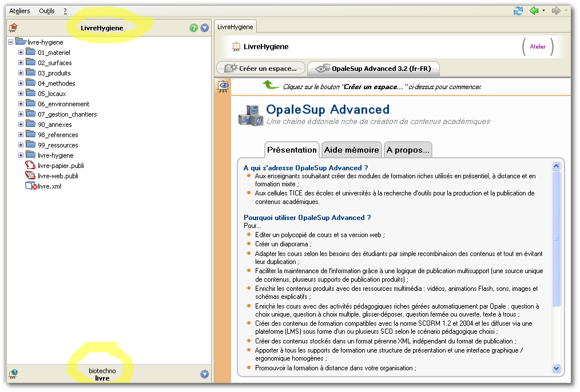Select the 02_surfaces folder icon
Image resolution: width=580 pixels, height=392 pixels.
31,62
